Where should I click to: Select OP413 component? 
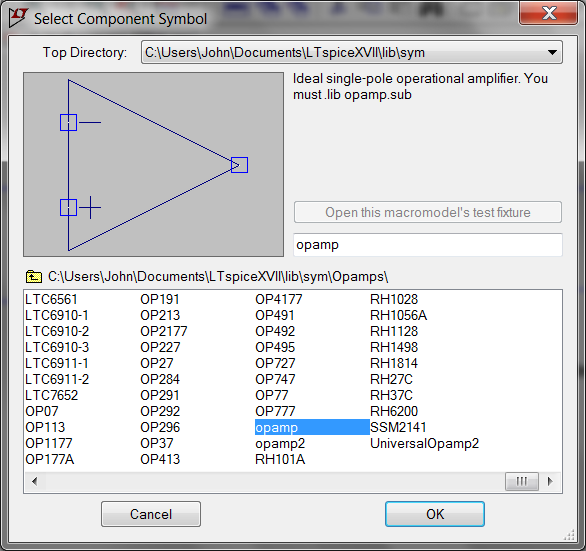(160, 459)
